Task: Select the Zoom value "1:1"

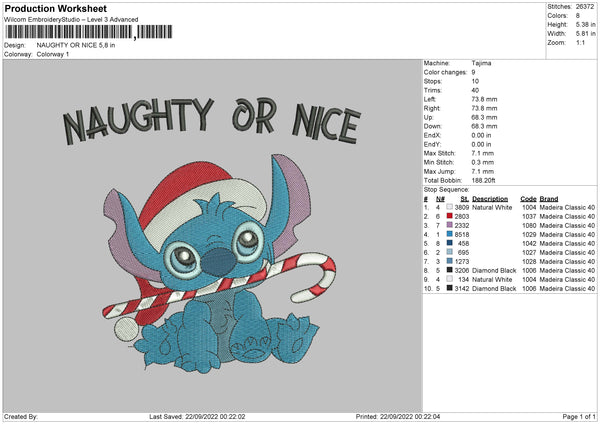Action: coord(580,42)
